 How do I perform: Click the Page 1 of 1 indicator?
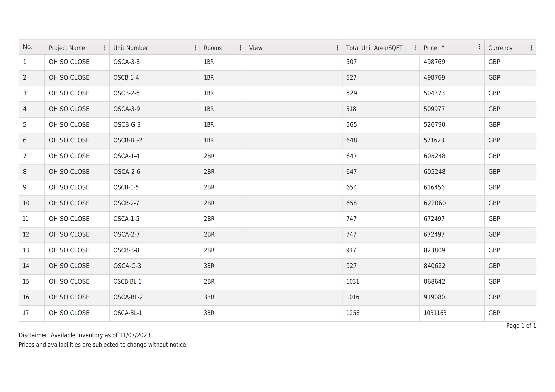521,326
